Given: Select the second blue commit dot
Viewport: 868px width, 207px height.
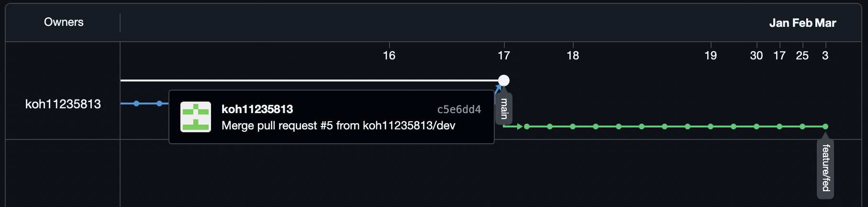Looking at the screenshot, I should (159, 103).
